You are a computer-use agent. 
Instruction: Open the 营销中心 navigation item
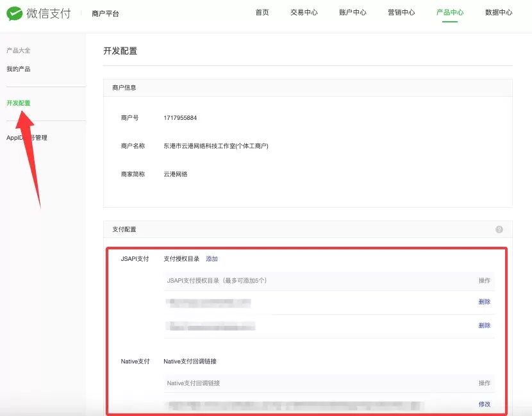[x=401, y=13]
